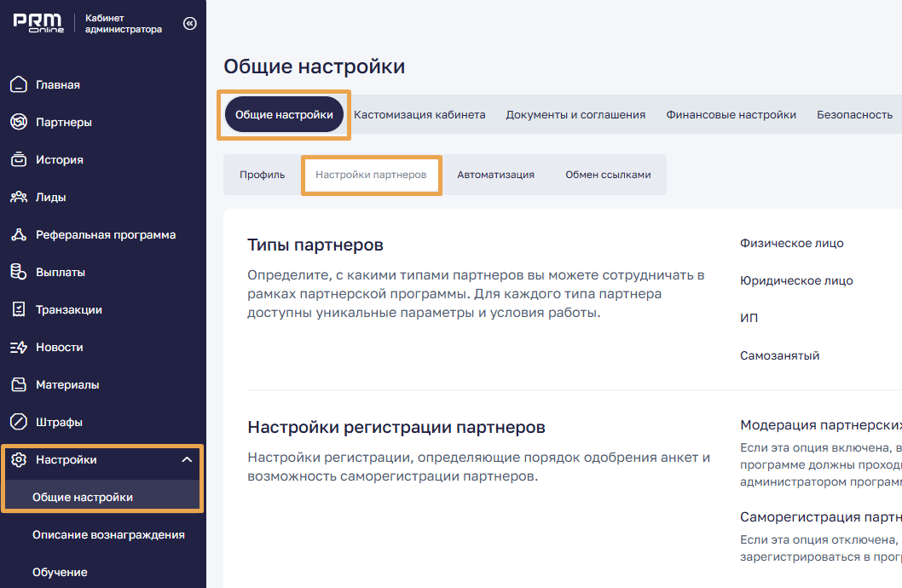Click the Транзакции icon in sidebar

pyautogui.click(x=19, y=309)
